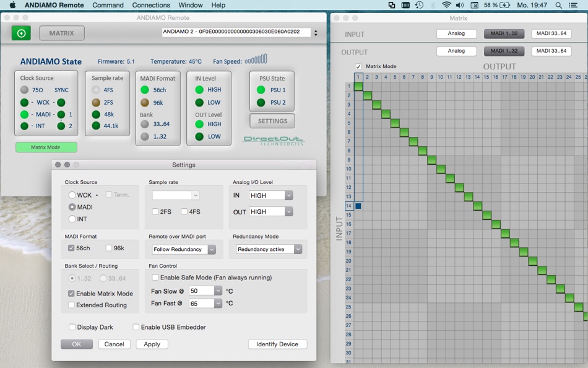Check Enable USB Embedder option
The width and height of the screenshot is (588, 368).
136,327
